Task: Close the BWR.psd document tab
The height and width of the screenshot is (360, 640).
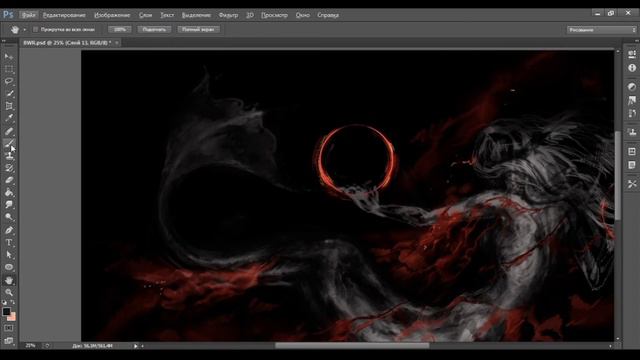Action: click(117, 42)
